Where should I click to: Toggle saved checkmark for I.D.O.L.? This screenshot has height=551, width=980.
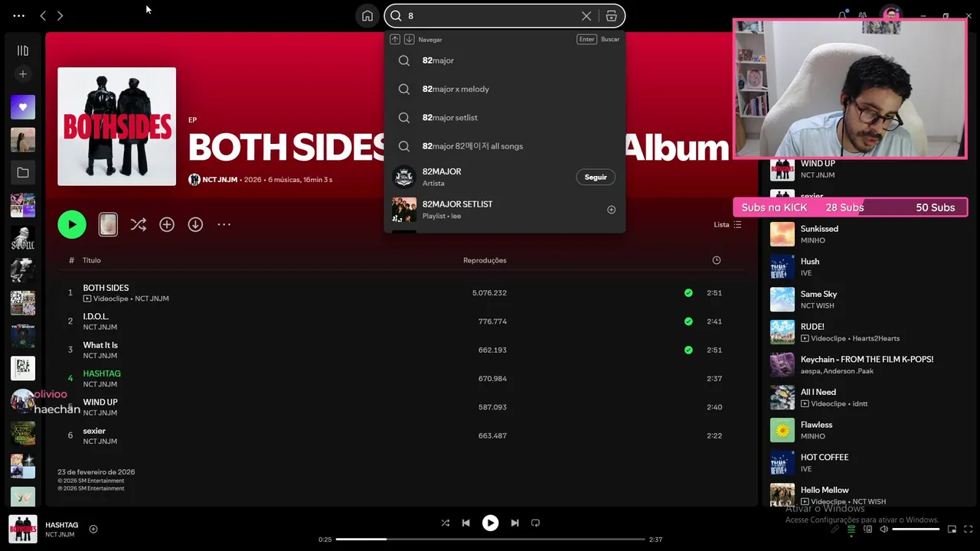coord(688,321)
